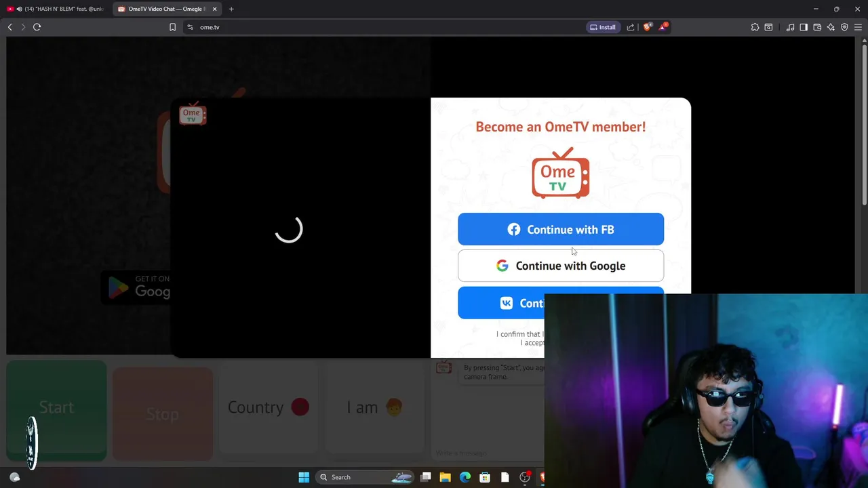Launch Microsoft Edge from taskbar
Image resolution: width=868 pixels, height=488 pixels.
coord(465,477)
